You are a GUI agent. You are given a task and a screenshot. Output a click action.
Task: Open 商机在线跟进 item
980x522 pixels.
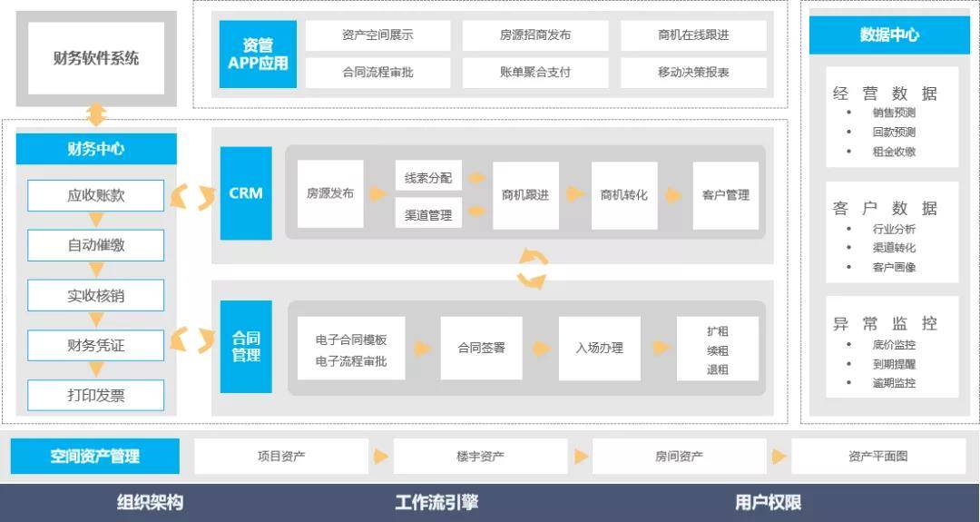click(x=693, y=35)
